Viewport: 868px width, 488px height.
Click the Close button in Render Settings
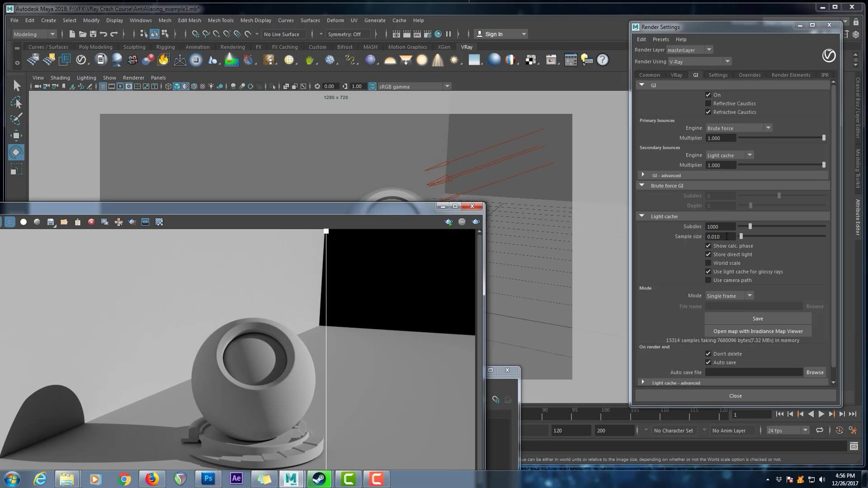click(x=735, y=396)
